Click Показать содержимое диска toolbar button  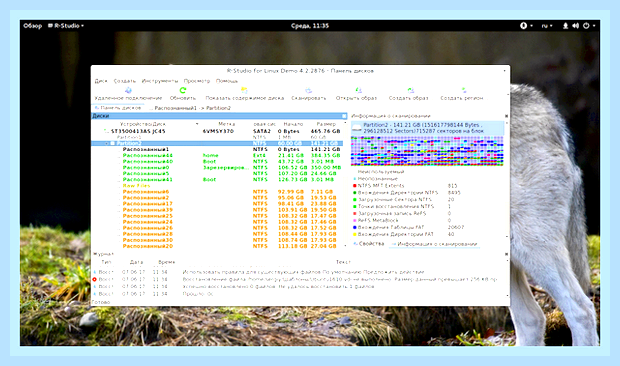click(244, 94)
